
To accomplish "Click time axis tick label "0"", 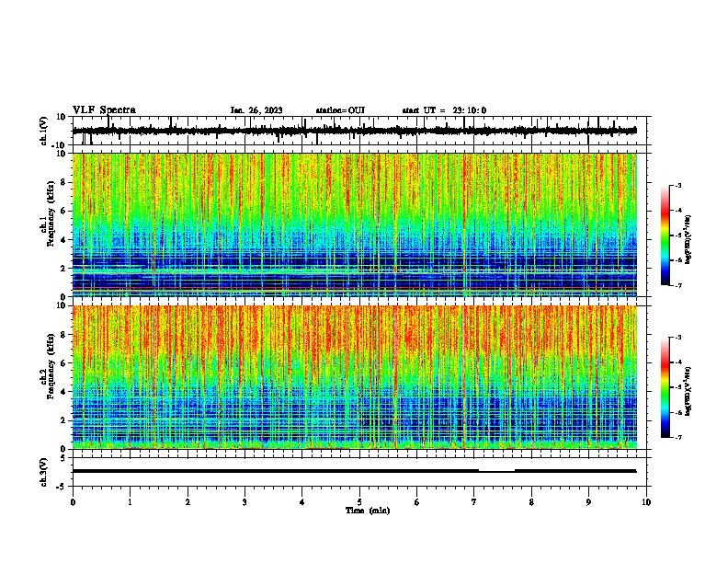I will click(73, 502).
